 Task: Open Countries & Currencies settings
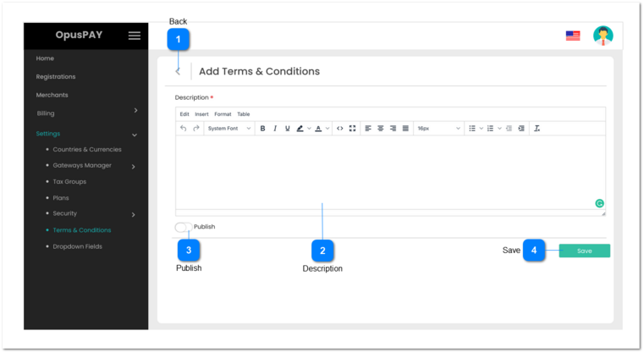click(x=87, y=150)
